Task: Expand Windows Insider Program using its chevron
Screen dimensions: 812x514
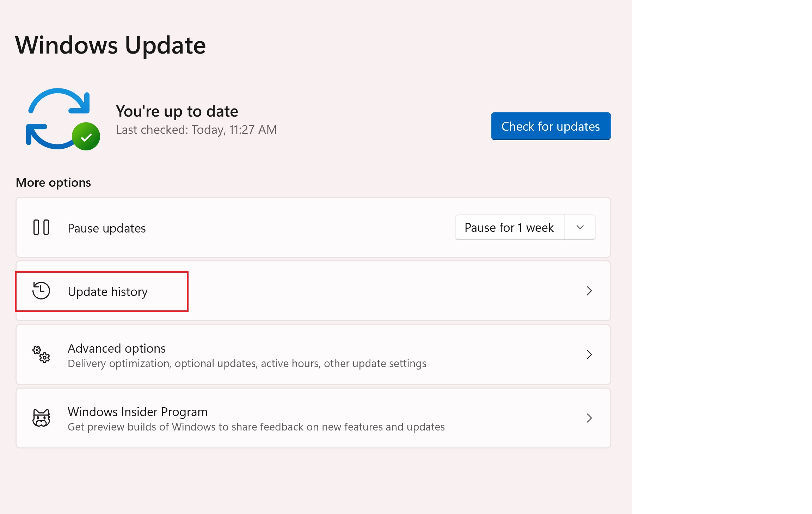Action: pyautogui.click(x=589, y=418)
